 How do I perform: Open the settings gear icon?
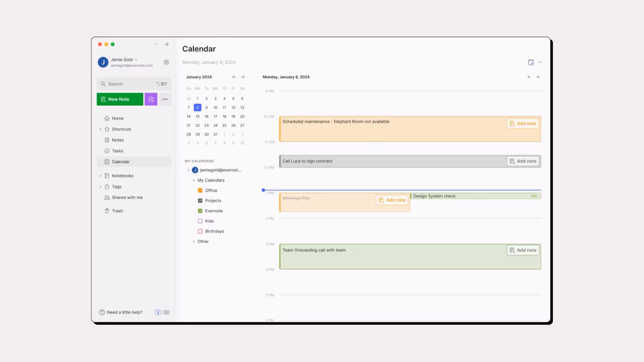(x=166, y=62)
